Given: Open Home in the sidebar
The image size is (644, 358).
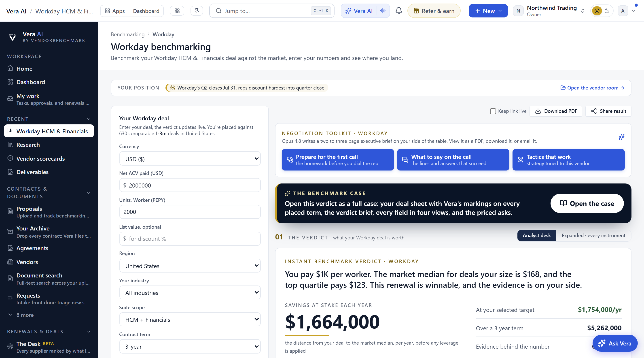Looking at the screenshot, I should pyautogui.click(x=49, y=68).
